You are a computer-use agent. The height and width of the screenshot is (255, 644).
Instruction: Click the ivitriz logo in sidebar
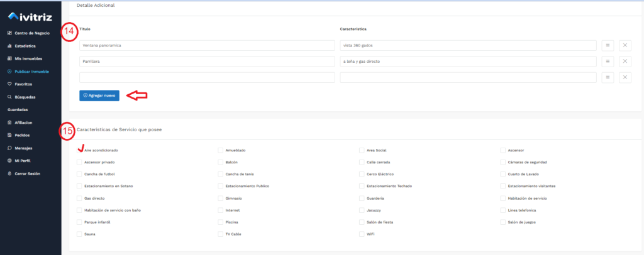30,14
